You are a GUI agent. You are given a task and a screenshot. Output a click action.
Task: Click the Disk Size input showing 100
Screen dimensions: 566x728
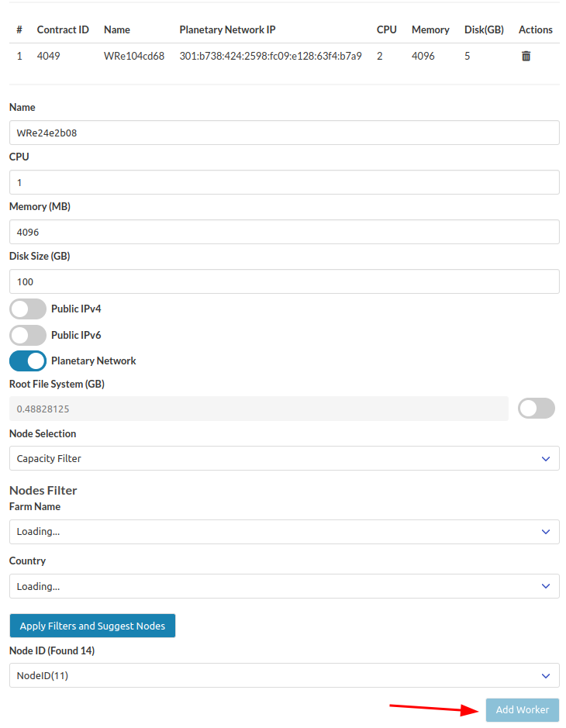coord(283,281)
